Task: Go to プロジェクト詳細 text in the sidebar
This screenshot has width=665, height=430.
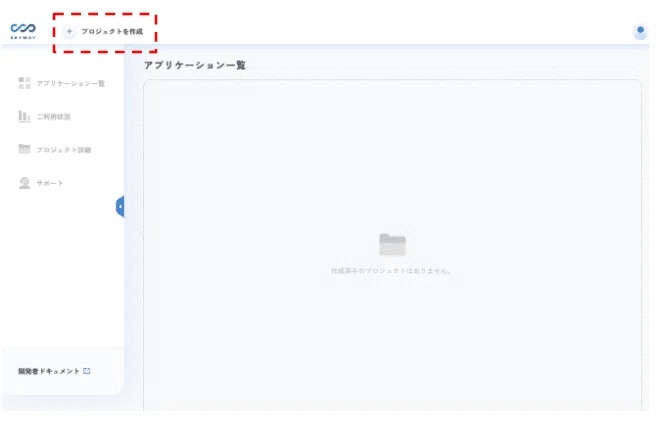Action: pos(64,150)
